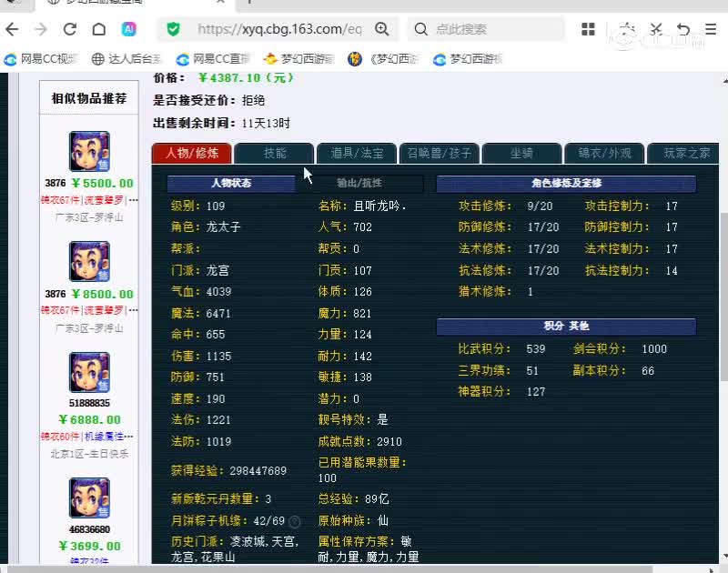Click the undo arrow toolbar icon

pyautogui.click(x=683, y=29)
